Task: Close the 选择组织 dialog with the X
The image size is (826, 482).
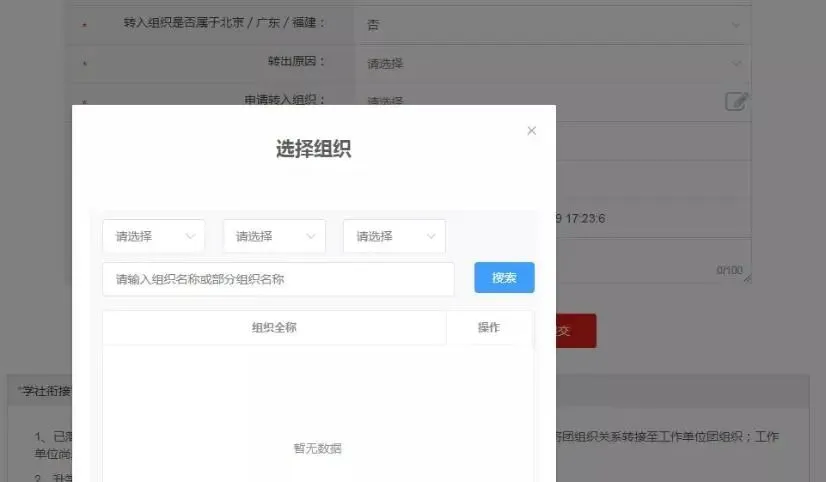Action: pyautogui.click(x=531, y=131)
